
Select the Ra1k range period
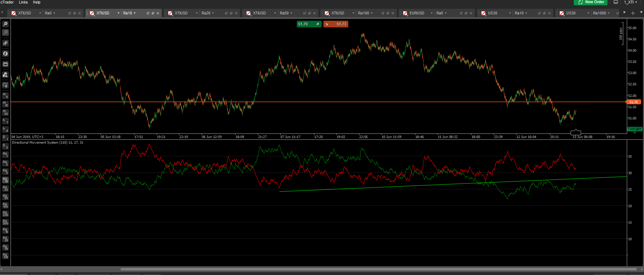(5, 230)
